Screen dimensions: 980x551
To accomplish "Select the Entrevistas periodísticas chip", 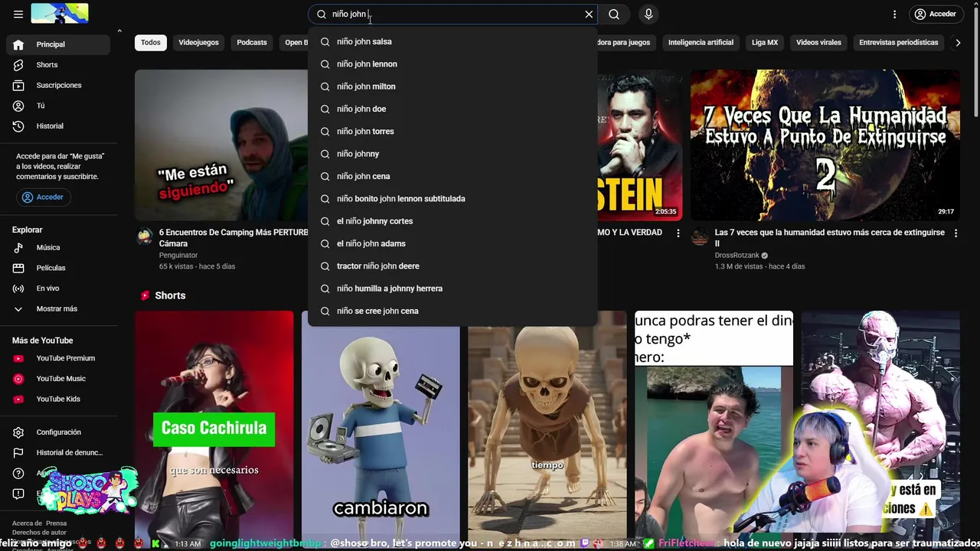I will click(x=898, y=43).
